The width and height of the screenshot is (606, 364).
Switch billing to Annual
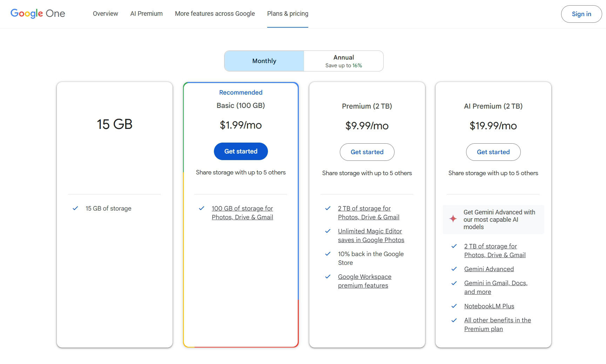tap(343, 61)
